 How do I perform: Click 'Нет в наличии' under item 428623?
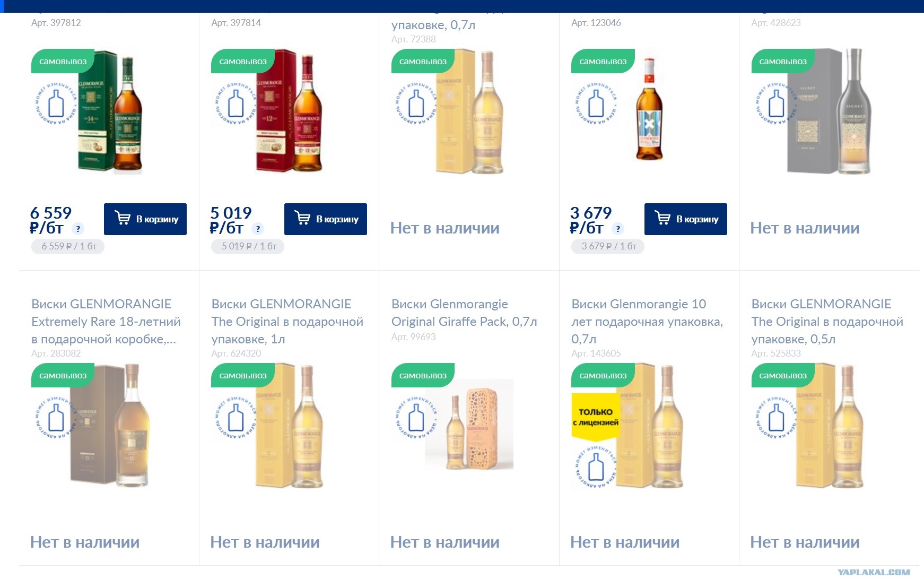805,228
